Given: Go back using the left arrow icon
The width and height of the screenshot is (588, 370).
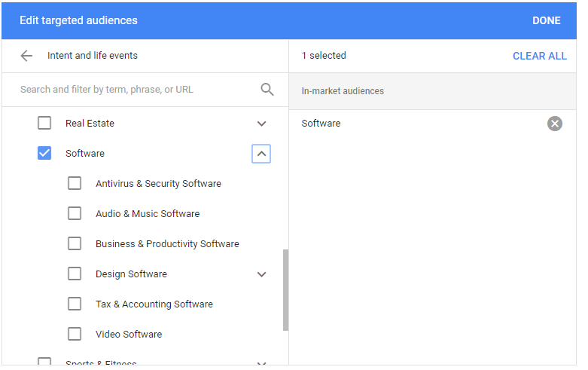Looking at the screenshot, I should [x=26, y=56].
